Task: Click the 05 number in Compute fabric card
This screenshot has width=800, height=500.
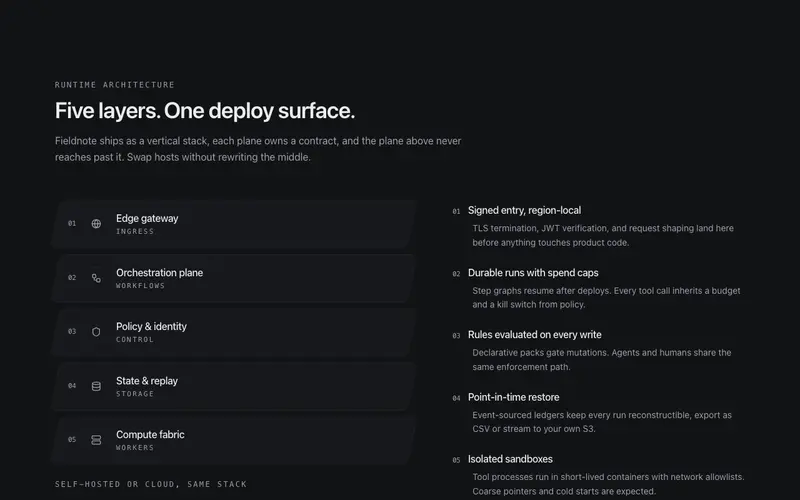Action: [72, 439]
